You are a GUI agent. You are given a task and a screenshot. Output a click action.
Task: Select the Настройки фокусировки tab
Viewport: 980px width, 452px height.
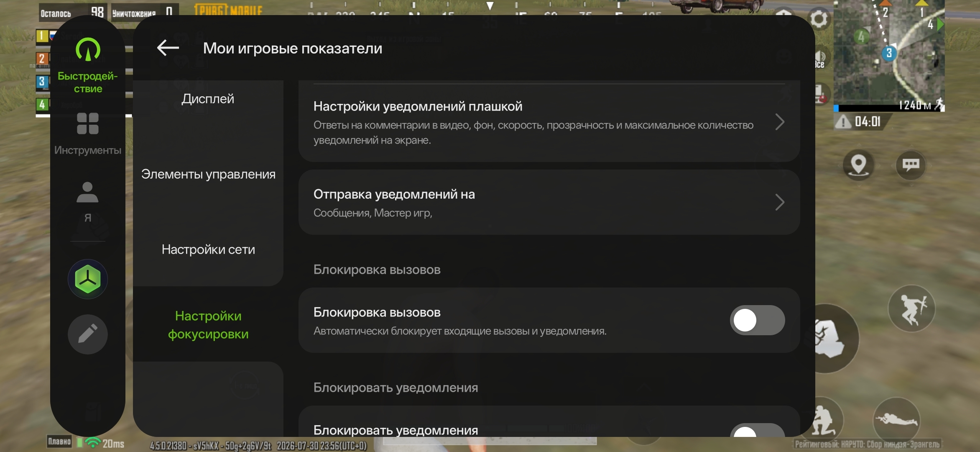[208, 325]
